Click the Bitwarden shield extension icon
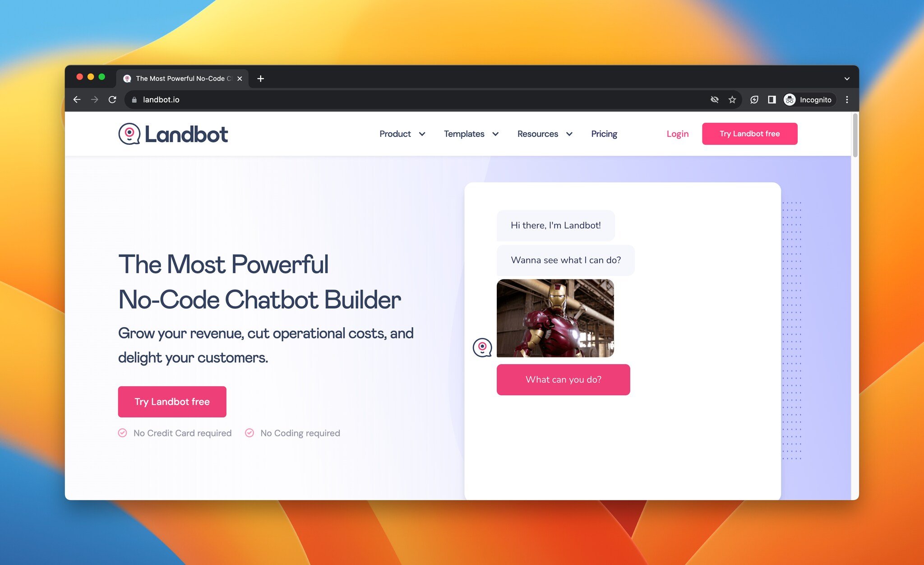The width and height of the screenshot is (924, 565). click(754, 100)
